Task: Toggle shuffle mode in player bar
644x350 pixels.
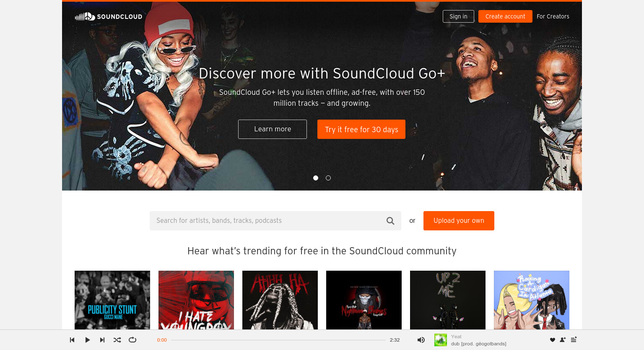Action: point(117,340)
